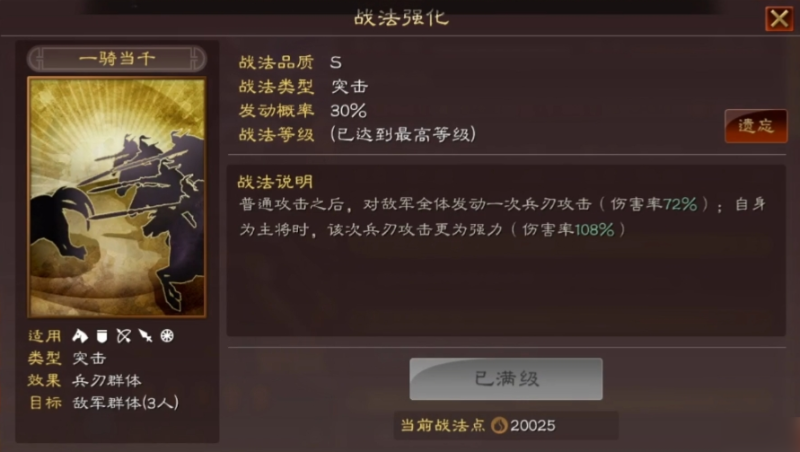Click the spear troop icon
The height and width of the screenshot is (452, 800).
coord(145,336)
